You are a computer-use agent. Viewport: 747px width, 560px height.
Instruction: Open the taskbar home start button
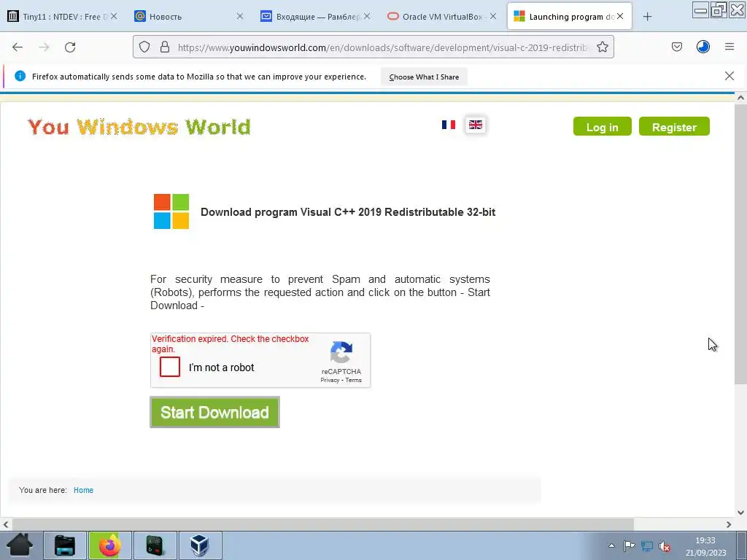click(x=20, y=545)
